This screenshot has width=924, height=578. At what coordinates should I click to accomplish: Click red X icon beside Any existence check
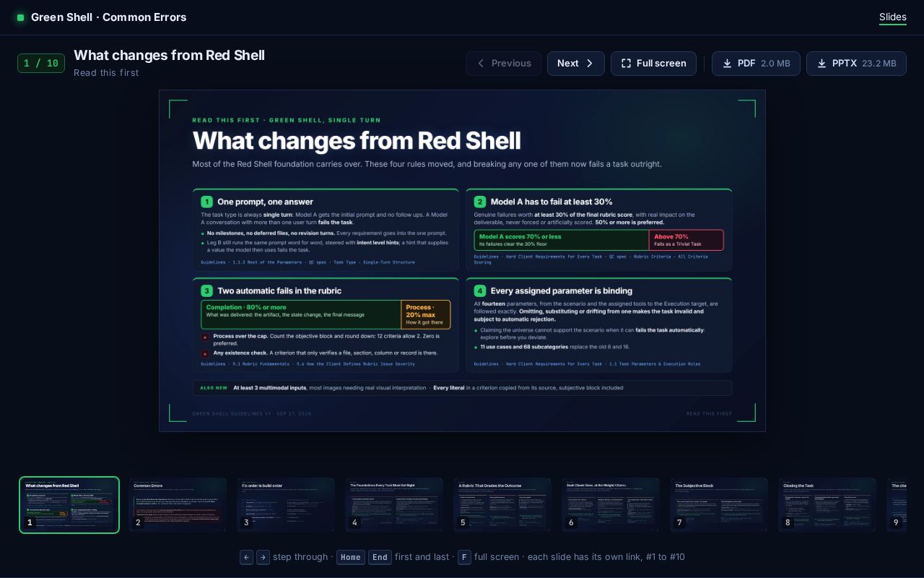coord(205,354)
